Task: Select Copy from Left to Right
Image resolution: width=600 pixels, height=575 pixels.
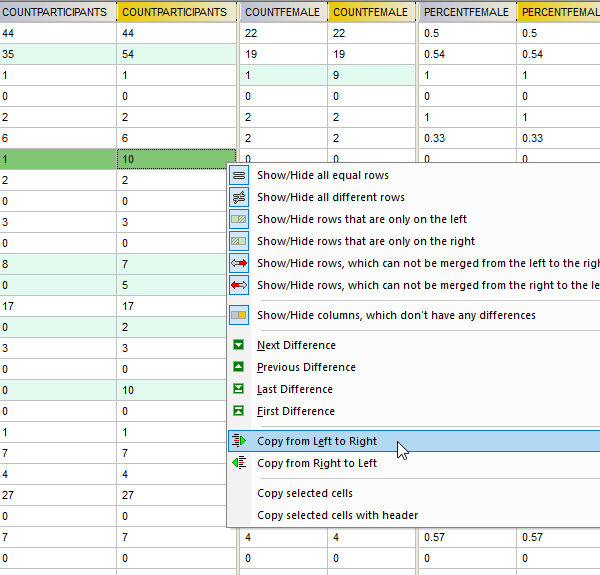Action: 316,441
